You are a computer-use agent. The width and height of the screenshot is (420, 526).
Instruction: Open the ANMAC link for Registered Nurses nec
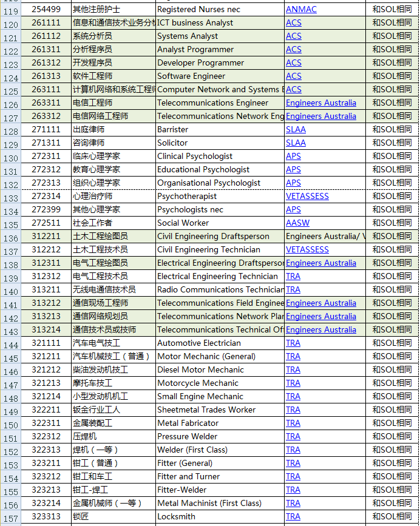pyautogui.click(x=301, y=9)
